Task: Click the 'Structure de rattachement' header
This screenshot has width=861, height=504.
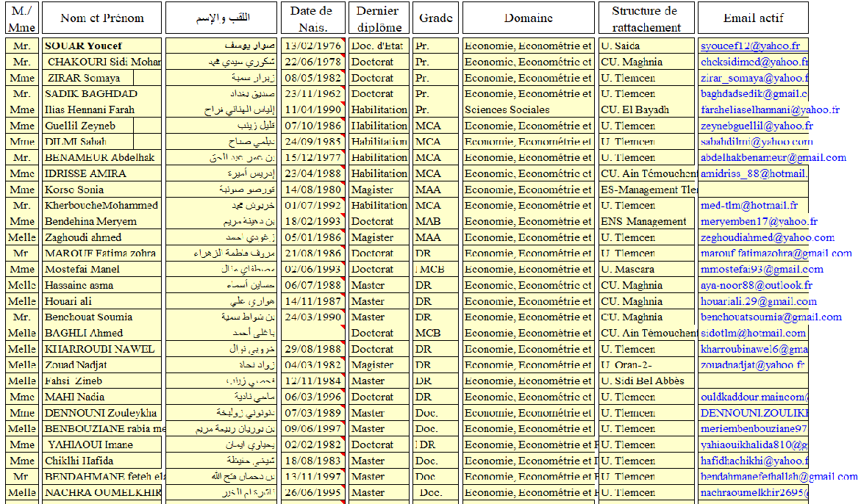Action: 646,18
